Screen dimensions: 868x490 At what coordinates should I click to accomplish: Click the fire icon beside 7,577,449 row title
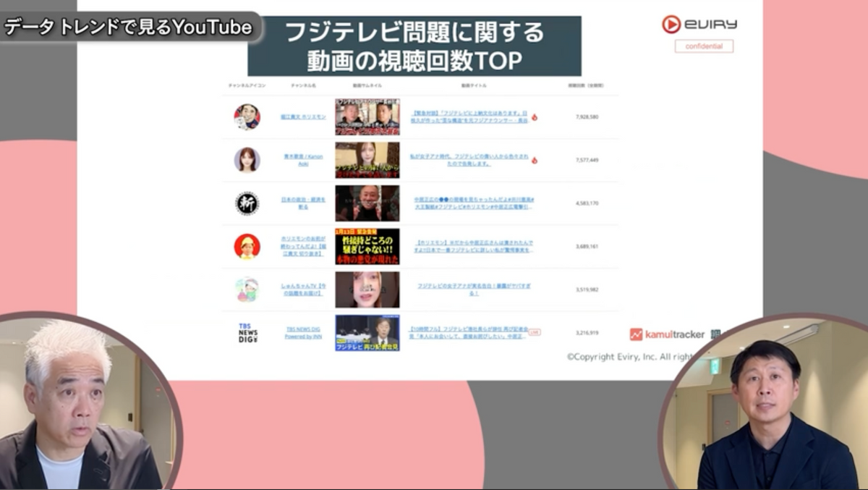(x=535, y=160)
